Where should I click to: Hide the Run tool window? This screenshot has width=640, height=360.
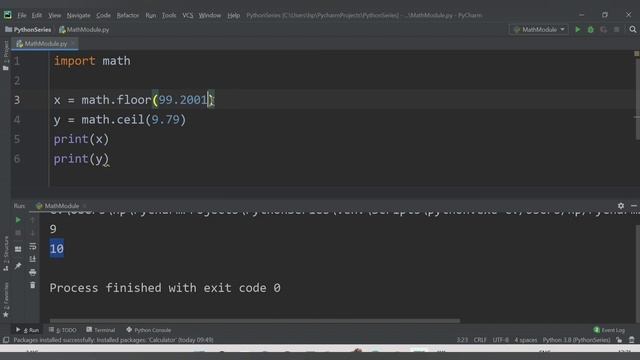click(x=634, y=206)
